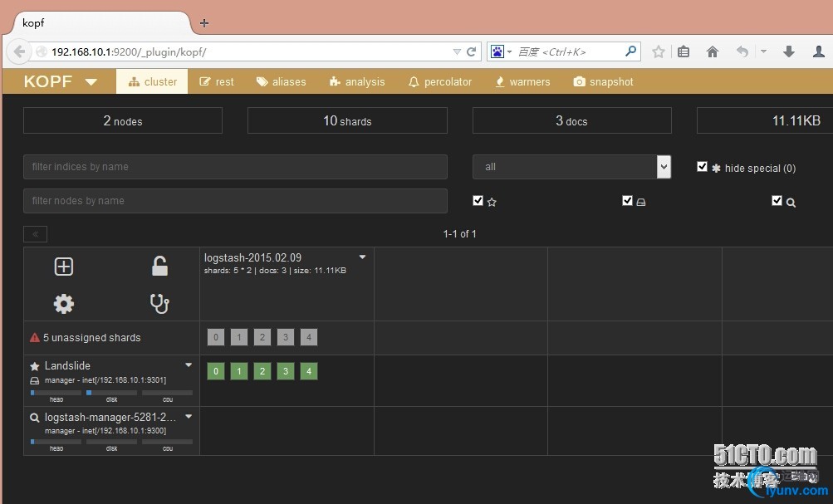Select green shard 3 on Landslide
833x504 pixels.
(x=286, y=371)
